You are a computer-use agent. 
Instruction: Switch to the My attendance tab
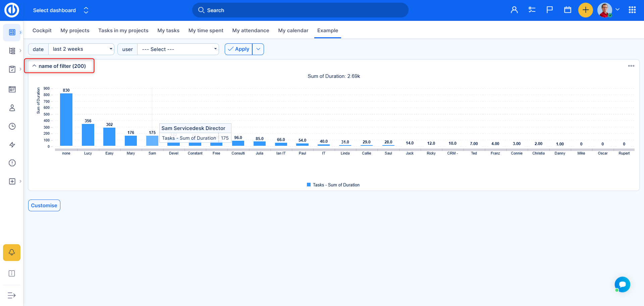[251, 31]
